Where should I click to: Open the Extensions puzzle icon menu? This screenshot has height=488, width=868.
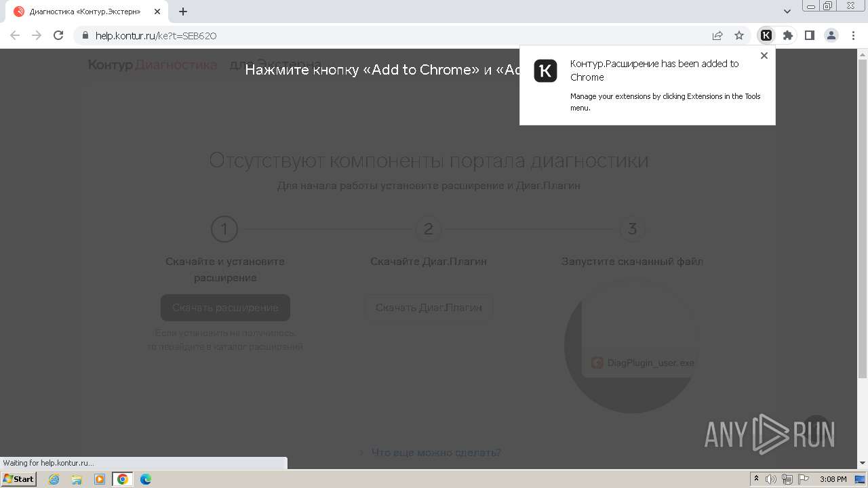[x=787, y=35]
